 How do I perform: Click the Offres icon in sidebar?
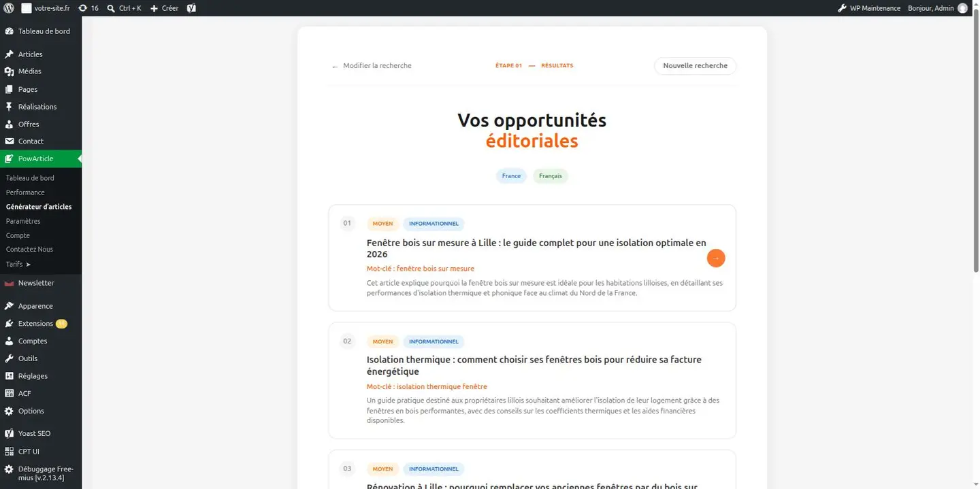(x=9, y=124)
